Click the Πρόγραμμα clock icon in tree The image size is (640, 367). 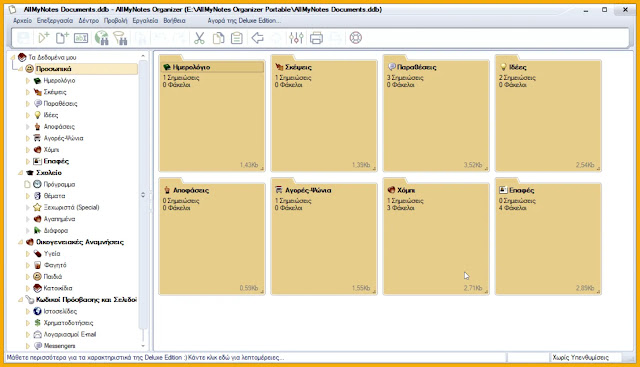(x=37, y=184)
